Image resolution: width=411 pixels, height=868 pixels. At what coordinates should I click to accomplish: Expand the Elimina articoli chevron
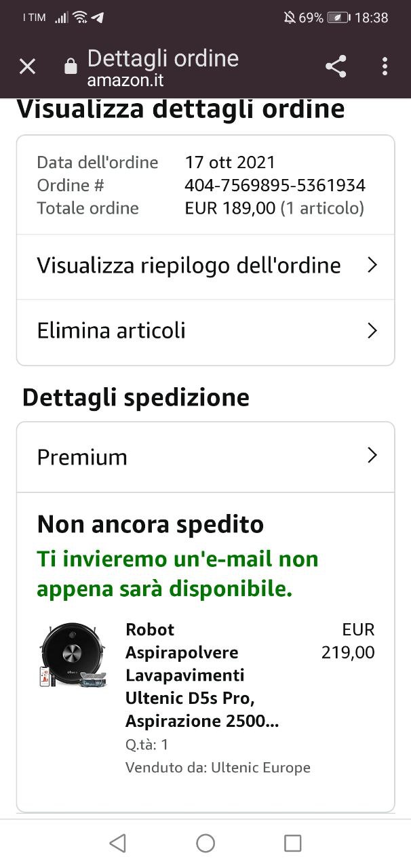pos(372,331)
